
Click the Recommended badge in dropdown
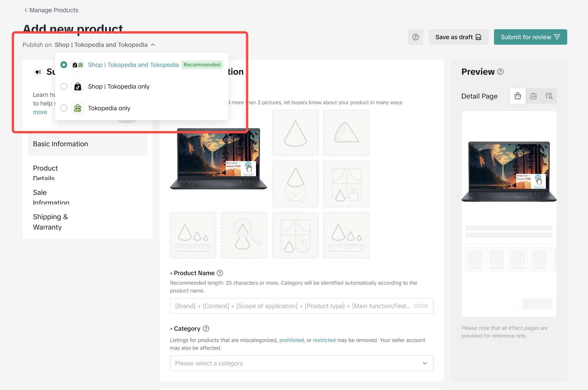[x=202, y=65]
